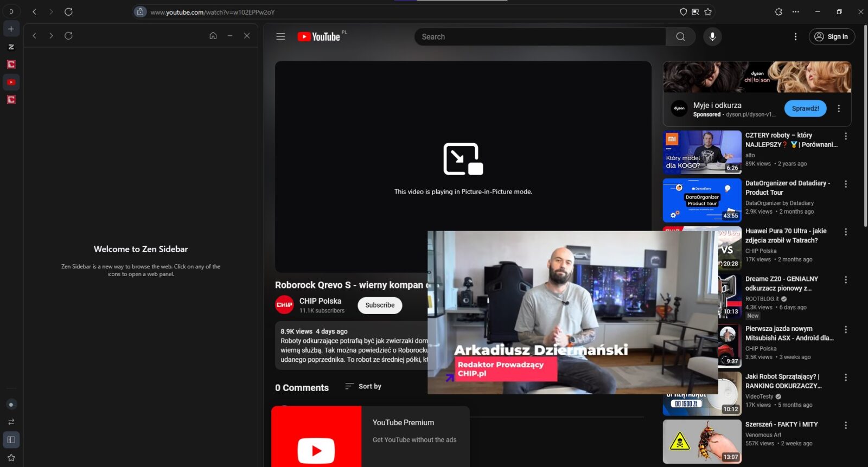Viewport: 868px width, 467px height.
Task: Open Jaki Robot Sprzątający ranking title
Action: 783,381
